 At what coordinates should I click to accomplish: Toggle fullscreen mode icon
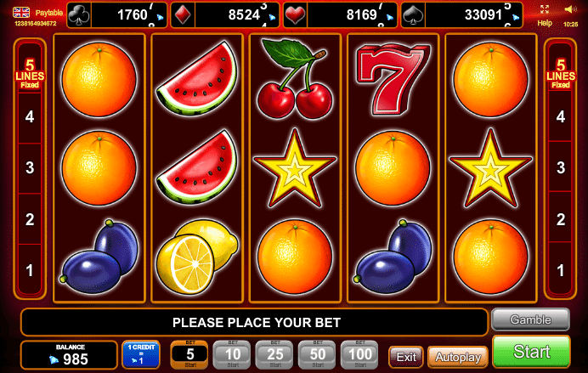coord(545,9)
